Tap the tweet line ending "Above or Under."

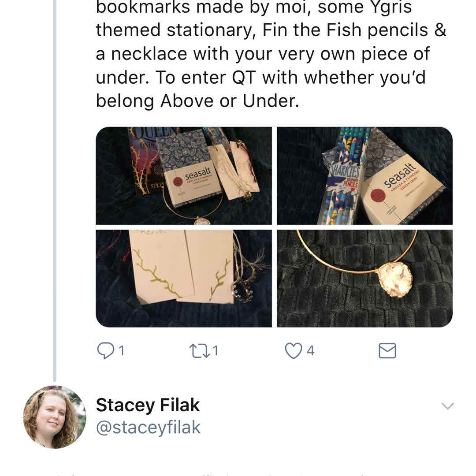pyautogui.click(x=197, y=101)
